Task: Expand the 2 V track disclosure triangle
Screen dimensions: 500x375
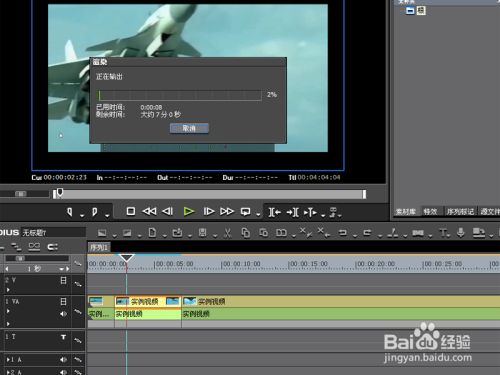Action: point(8,290)
